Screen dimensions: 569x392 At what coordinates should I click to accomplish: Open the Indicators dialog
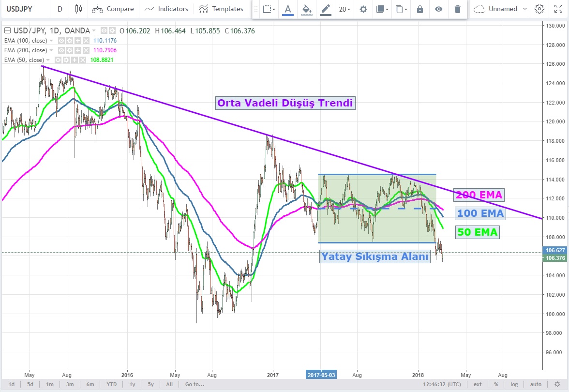click(x=166, y=9)
